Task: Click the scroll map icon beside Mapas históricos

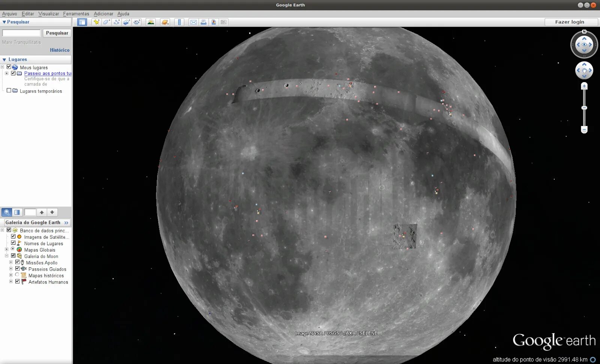Action: click(x=24, y=275)
